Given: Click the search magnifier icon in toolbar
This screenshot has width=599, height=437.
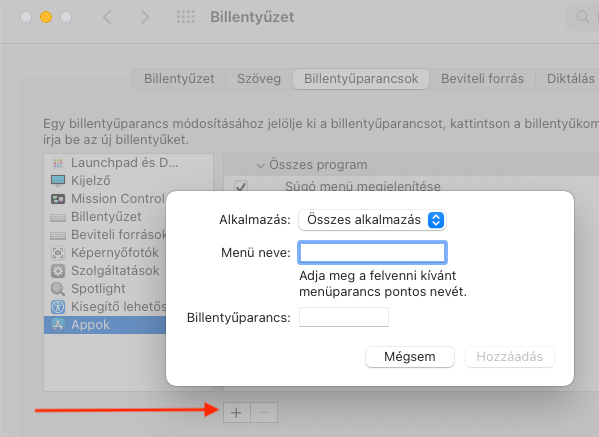Looking at the screenshot, I should click(x=583, y=17).
